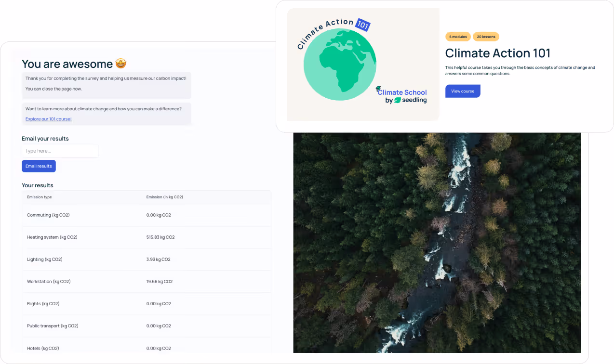Click the 20 lessons badge
The height and width of the screenshot is (364, 614).
click(486, 37)
